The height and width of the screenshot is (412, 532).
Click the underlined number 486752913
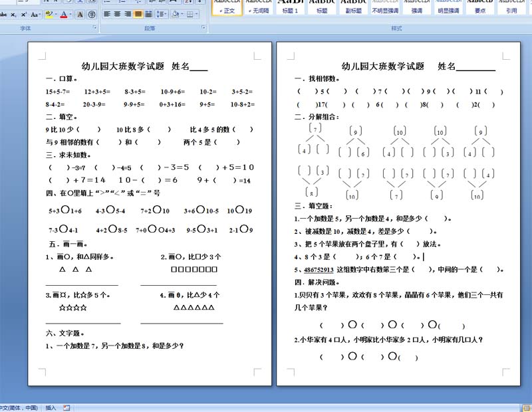319,270
